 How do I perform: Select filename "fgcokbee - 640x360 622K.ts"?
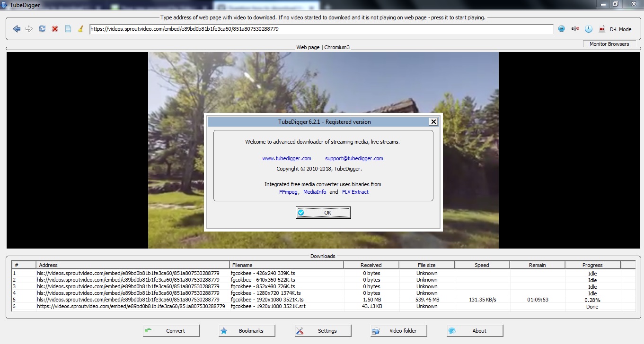click(x=263, y=280)
